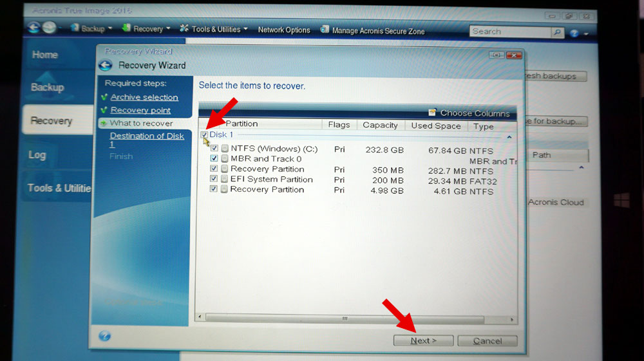
Task: Click the Path column header behind wizard
Action: pos(556,155)
